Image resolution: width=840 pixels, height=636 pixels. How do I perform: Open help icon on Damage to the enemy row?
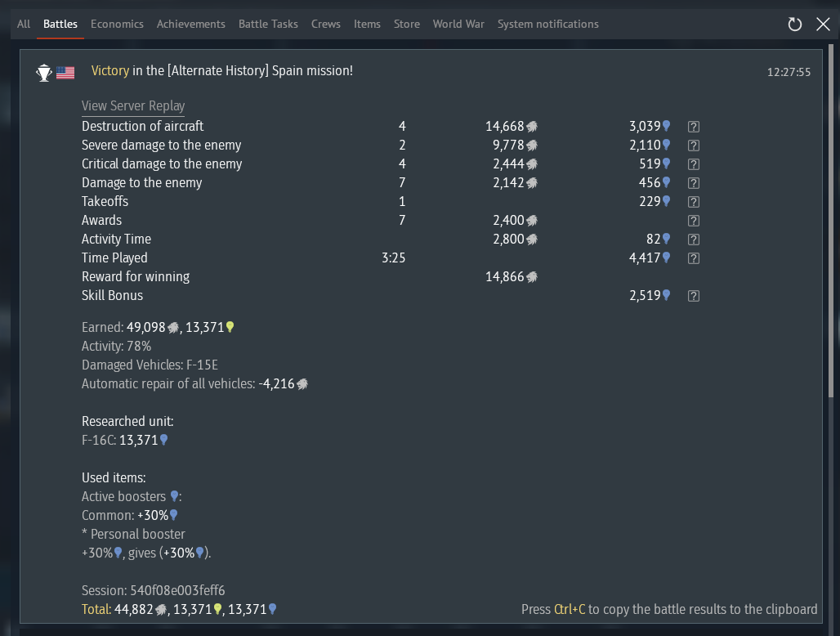tap(693, 183)
